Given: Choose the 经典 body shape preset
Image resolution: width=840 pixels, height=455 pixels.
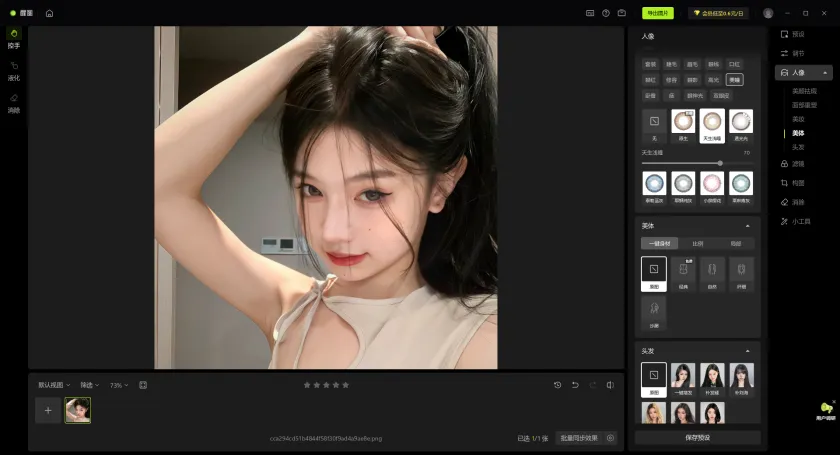Looking at the screenshot, I should click(x=684, y=274).
